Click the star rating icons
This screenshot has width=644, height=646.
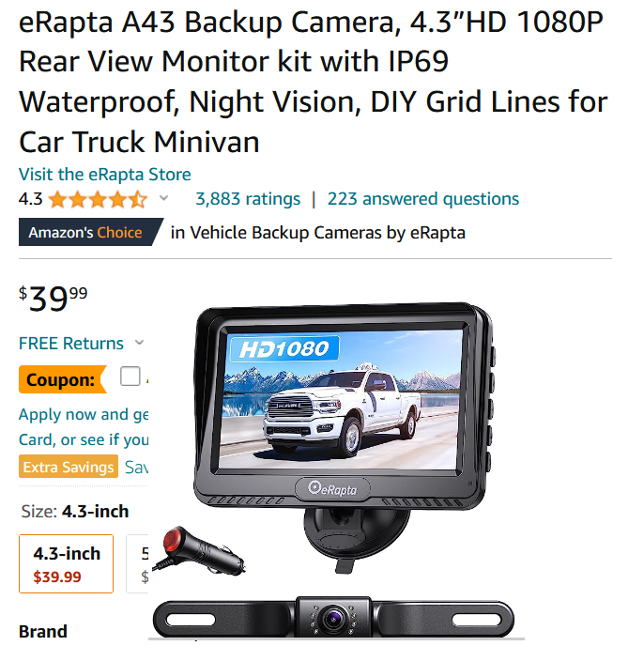coord(98,199)
